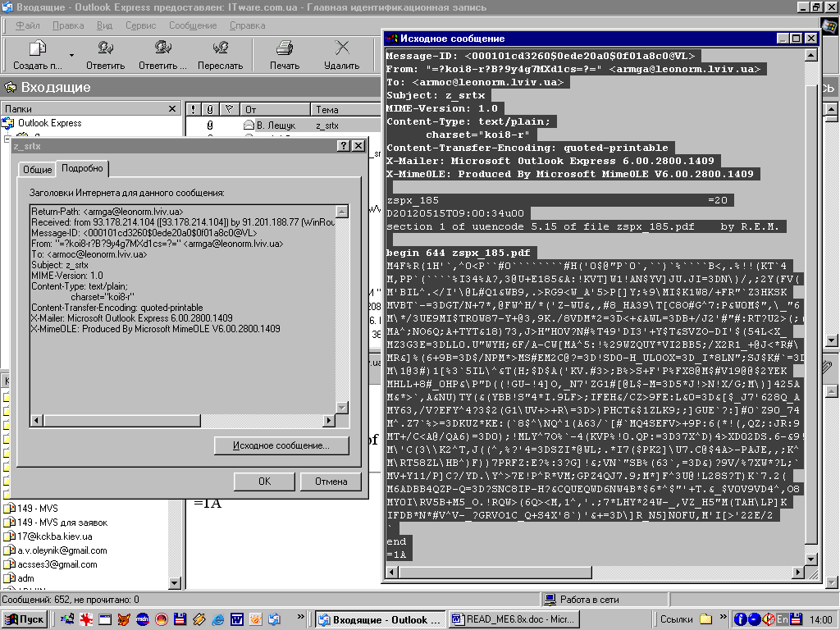
Task: Click source message window scroll down arrow
Action: (811, 559)
